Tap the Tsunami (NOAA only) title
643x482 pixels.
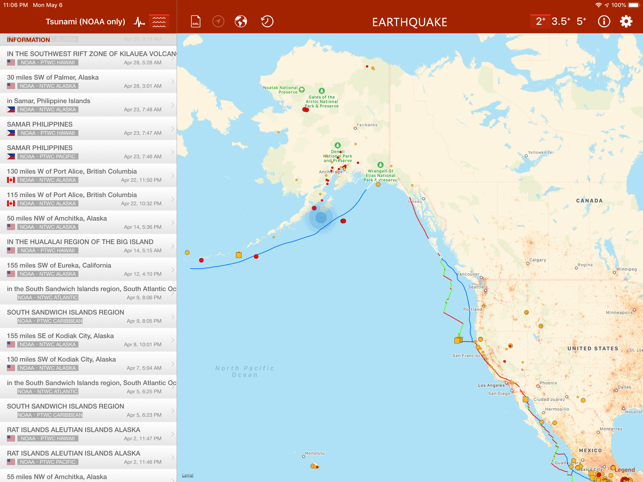click(x=85, y=22)
